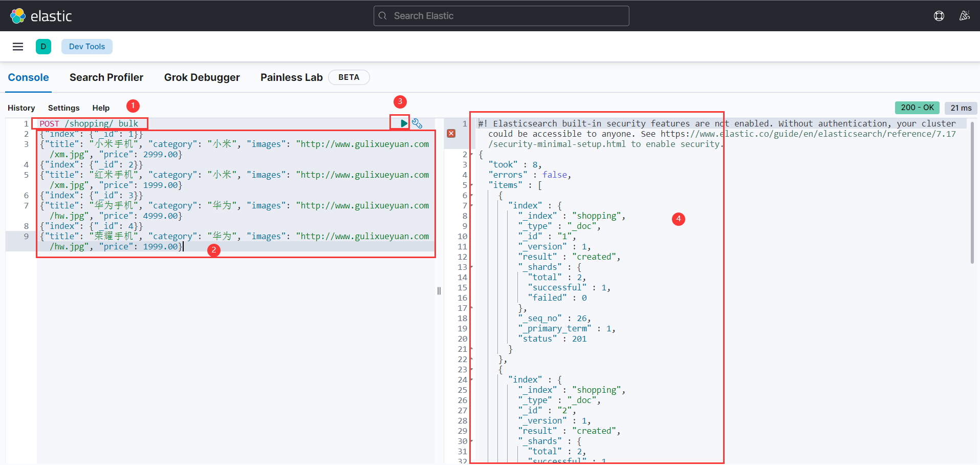The width and height of the screenshot is (980, 465).
Task: Click the 21 ms response time badge
Action: tap(961, 108)
